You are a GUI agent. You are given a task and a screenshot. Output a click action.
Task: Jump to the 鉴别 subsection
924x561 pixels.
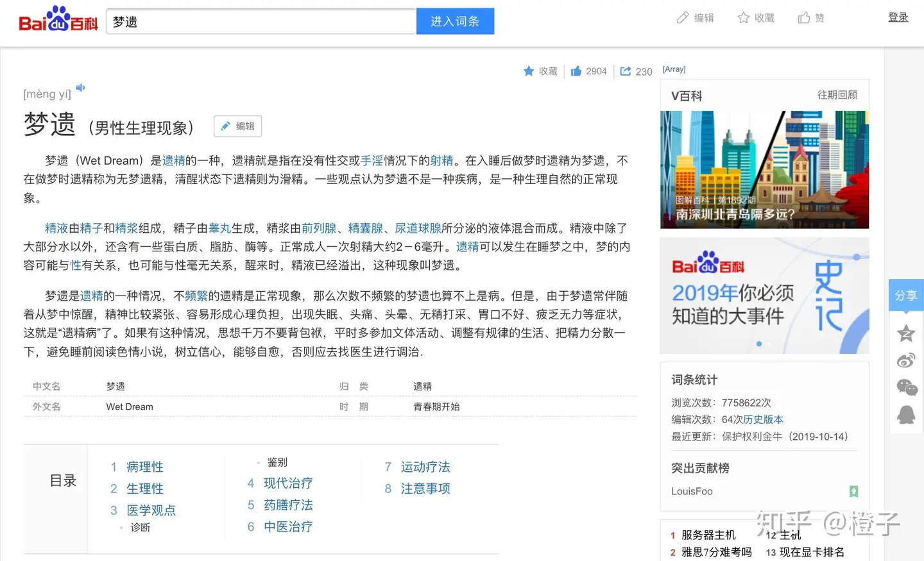click(277, 462)
